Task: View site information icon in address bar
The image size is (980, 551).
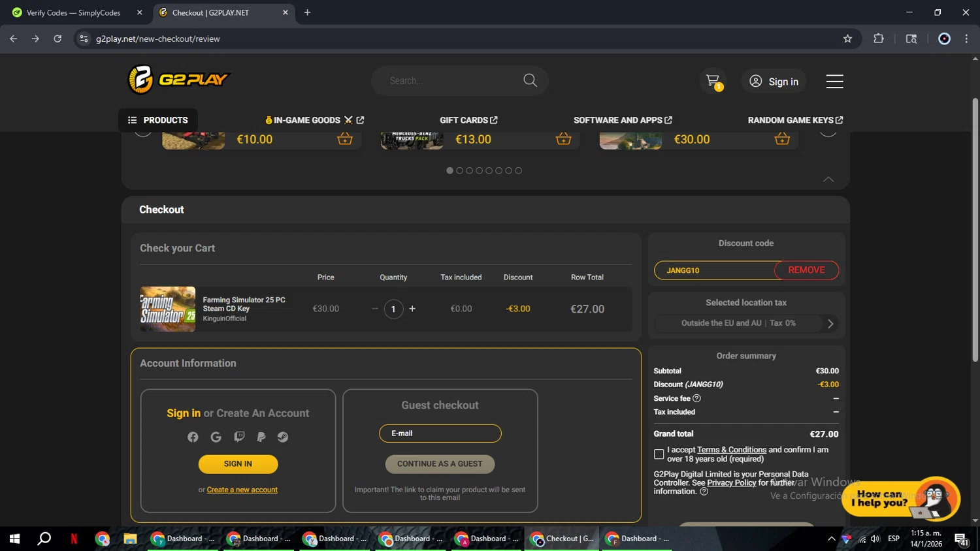Action: 84,39
